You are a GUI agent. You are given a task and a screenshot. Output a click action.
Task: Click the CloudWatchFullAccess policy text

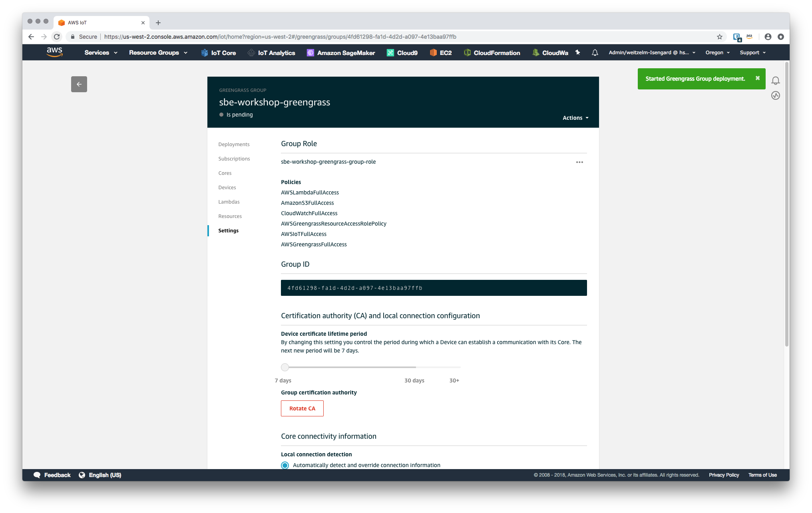pyautogui.click(x=309, y=213)
